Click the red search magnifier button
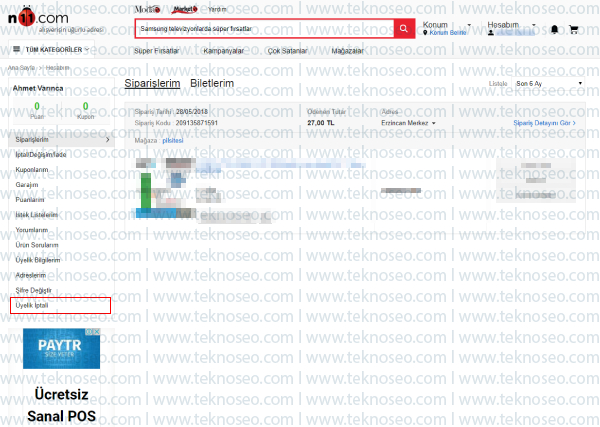The height and width of the screenshot is (427, 600). (x=404, y=29)
